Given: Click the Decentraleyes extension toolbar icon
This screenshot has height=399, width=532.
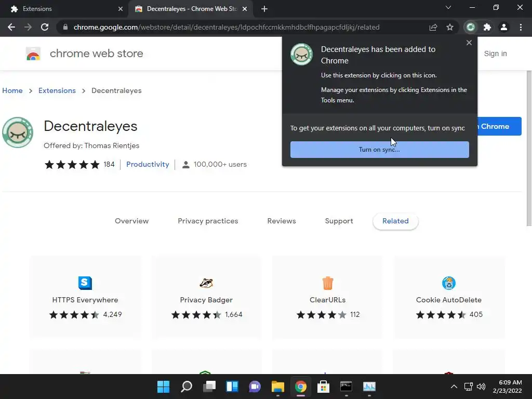Looking at the screenshot, I should (x=471, y=27).
